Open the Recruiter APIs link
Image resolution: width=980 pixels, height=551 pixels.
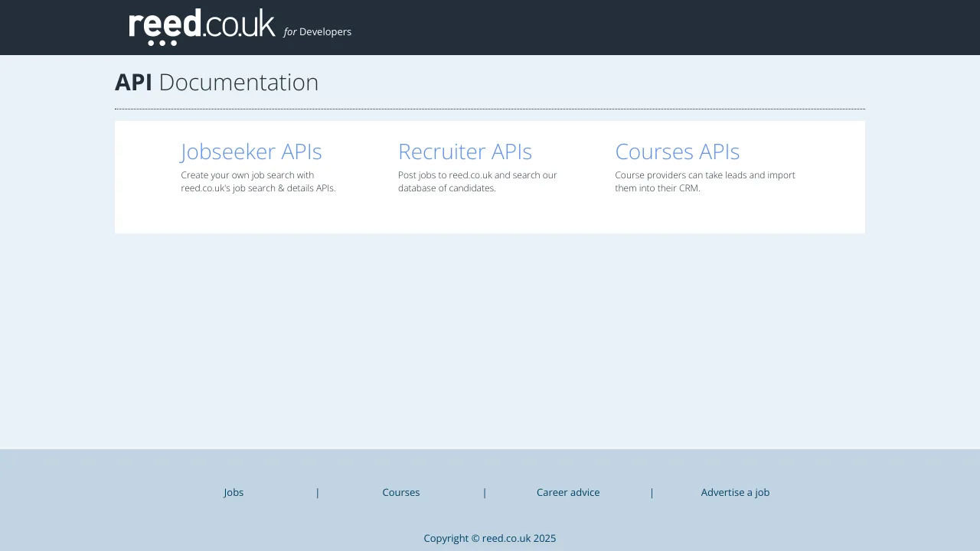(465, 152)
